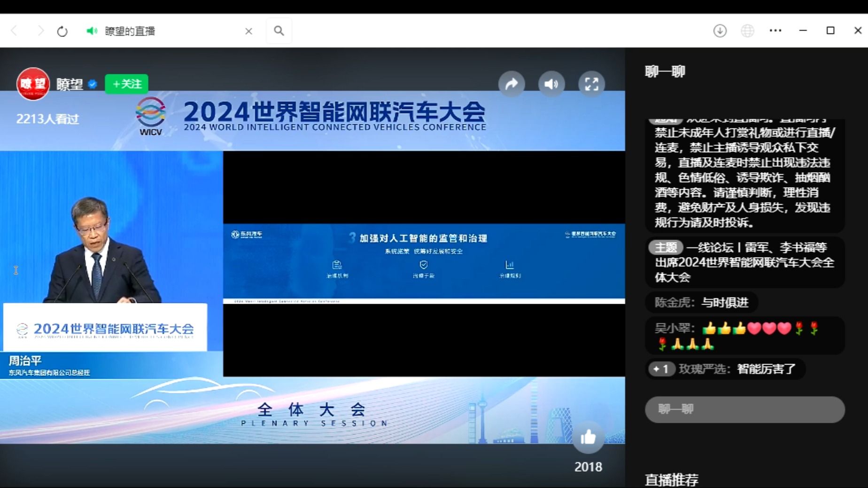Click the 直播推荐 section heading
Image resolution: width=868 pixels, height=488 pixels.
pyautogui.click(x=672, y=480)
